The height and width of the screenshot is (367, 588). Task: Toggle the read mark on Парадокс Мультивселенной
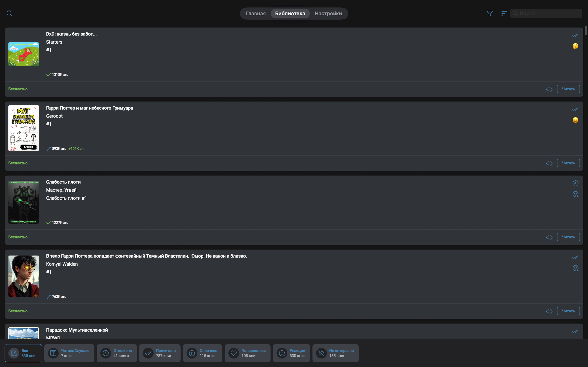click(575, 331)
